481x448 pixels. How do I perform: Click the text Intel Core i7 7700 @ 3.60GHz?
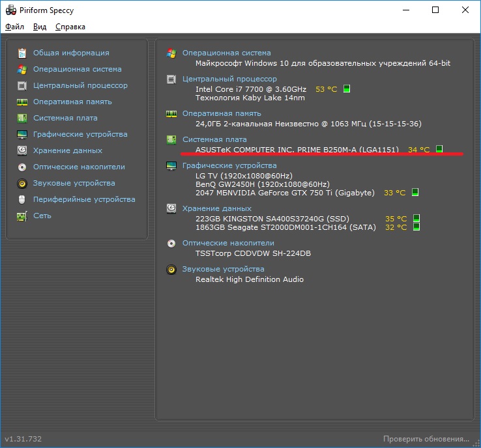coord(251,89)
